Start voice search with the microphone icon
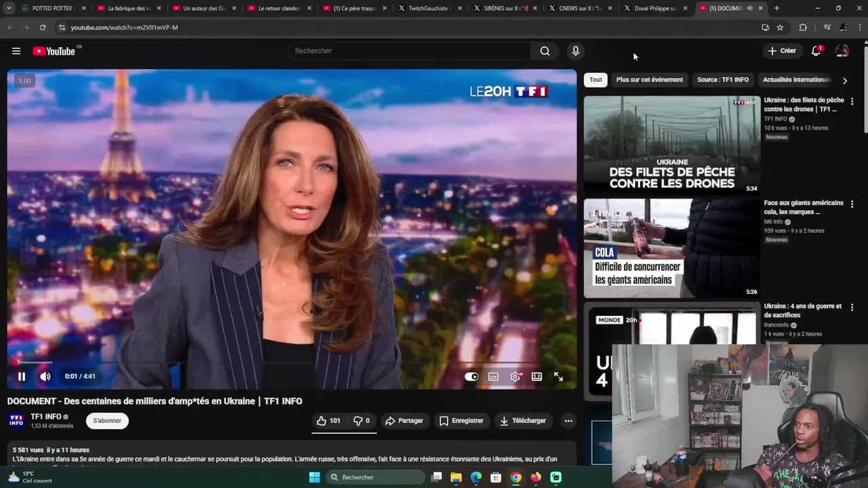This screenshot has width=868, height=488. [575, 51]
